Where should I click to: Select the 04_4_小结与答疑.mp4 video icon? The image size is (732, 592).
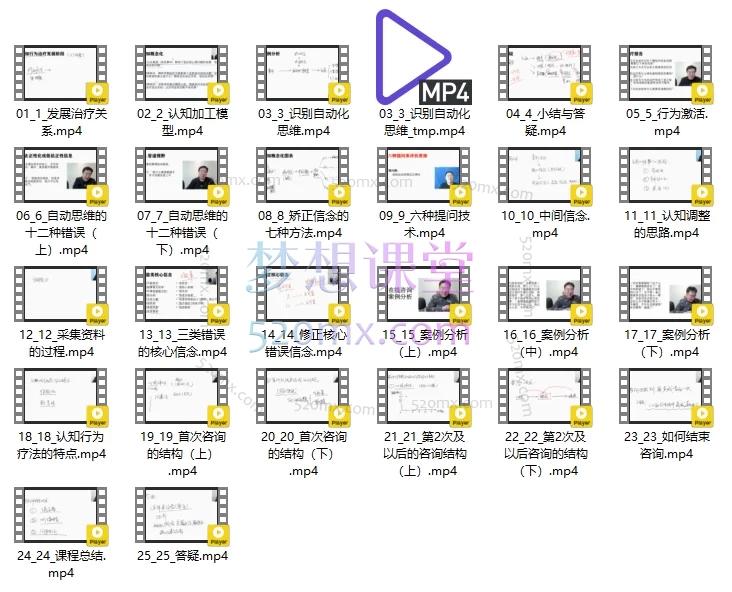[545, 76]
